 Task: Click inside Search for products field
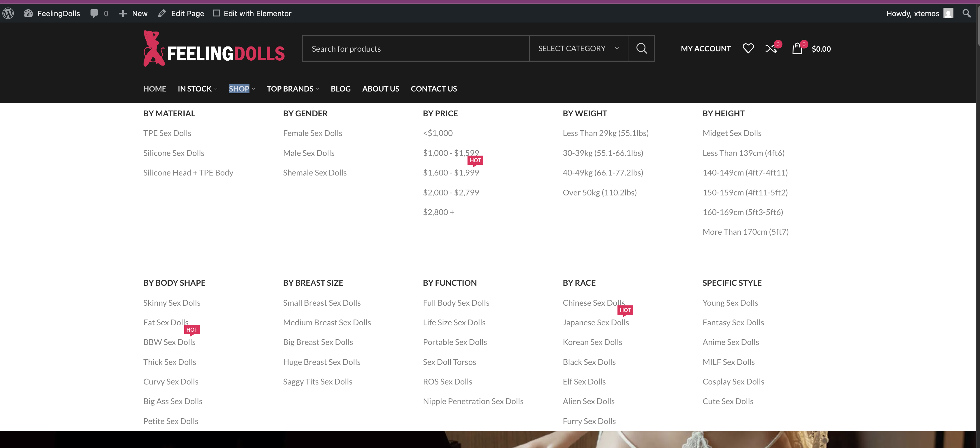pyautogui.click(x=416, y=48)
